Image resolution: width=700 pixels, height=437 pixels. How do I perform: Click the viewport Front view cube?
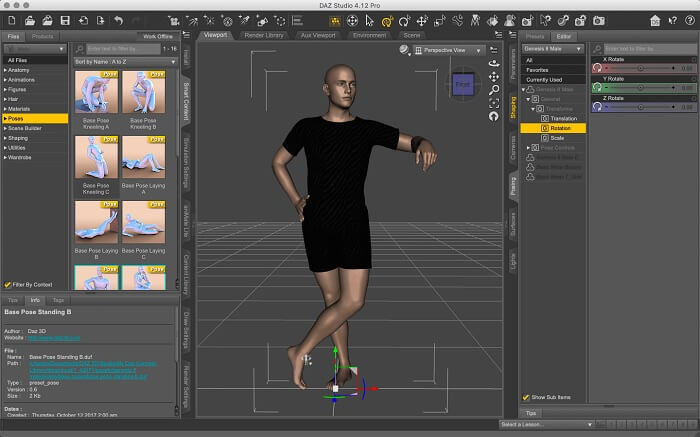pyautogui.click(x=463, y=84)
